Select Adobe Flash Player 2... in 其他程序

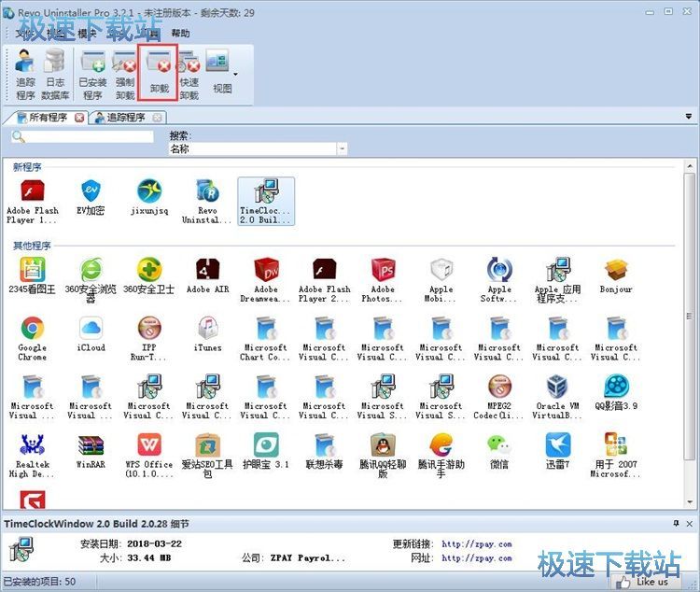pyautogui.click(x=325, y=280)
